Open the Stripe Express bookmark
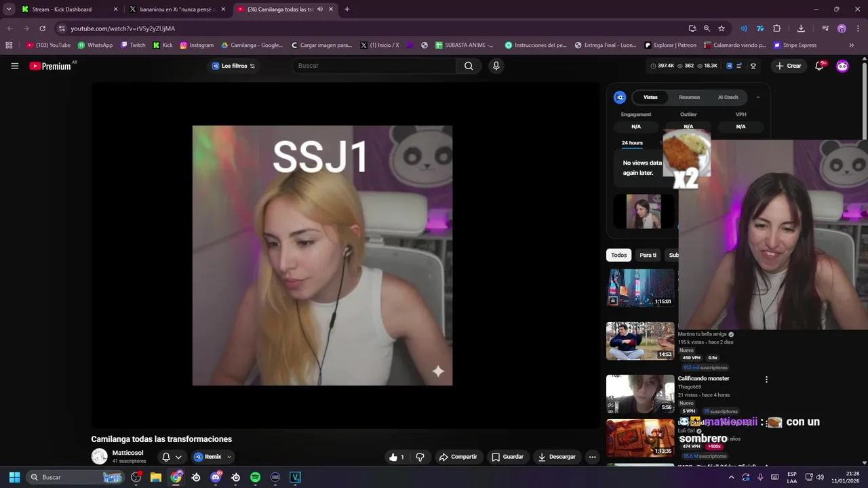Screen dimensions: 868x488 [x=795, y=45]
